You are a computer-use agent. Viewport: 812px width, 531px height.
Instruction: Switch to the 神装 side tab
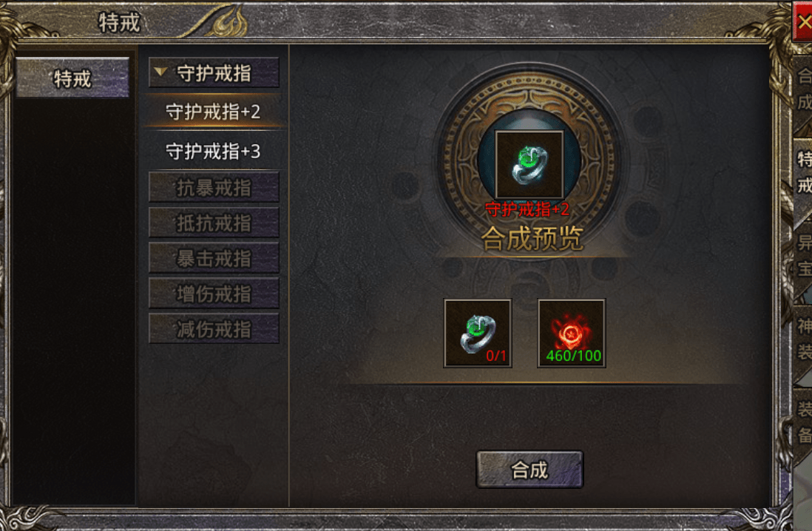(803, 339)
